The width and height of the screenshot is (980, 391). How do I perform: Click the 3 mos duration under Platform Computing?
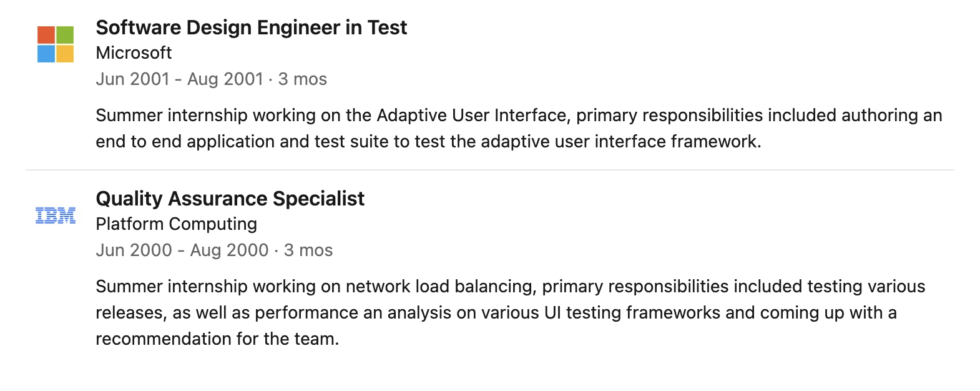click(308, 250)
